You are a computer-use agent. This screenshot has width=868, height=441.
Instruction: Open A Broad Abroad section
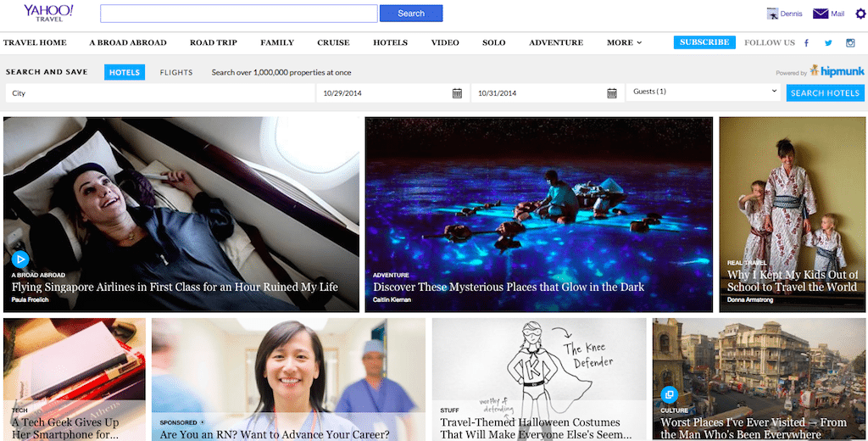(x=128, y=42)
